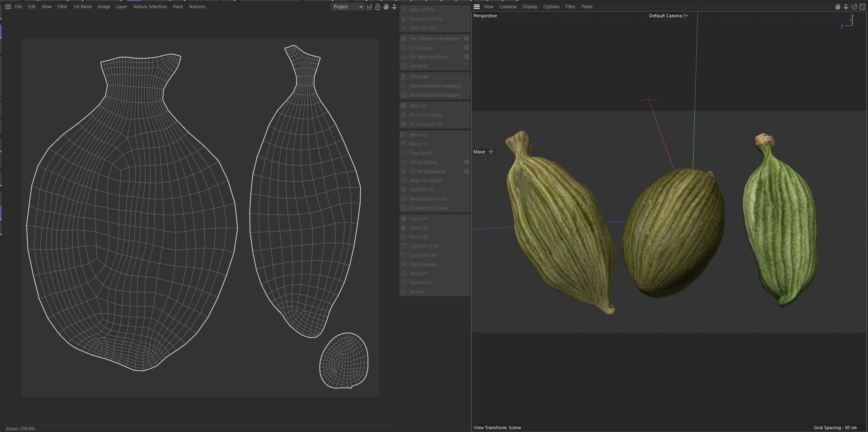Viewport: 868px width, 432px height.
Task: Click the Remap... command
Action: (x=435, y=292)
